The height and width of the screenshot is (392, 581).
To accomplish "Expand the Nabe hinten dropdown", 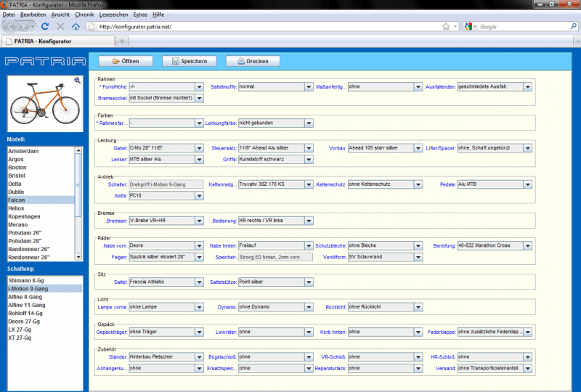I will click(309, 245).
